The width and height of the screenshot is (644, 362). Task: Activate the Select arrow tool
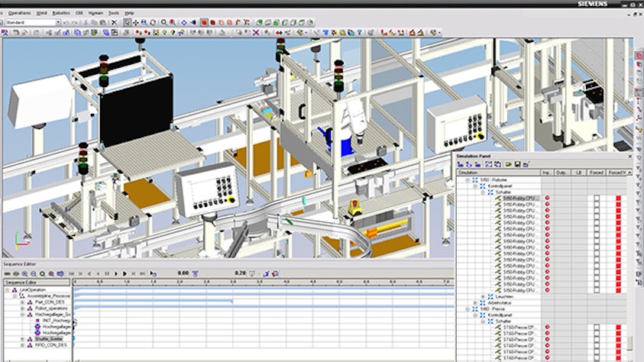[x=128, y=23]
